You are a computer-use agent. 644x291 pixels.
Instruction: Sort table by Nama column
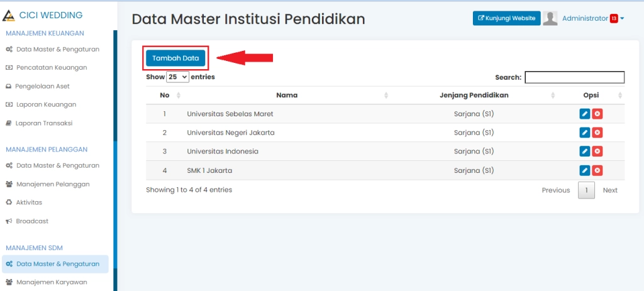[286, 96]
